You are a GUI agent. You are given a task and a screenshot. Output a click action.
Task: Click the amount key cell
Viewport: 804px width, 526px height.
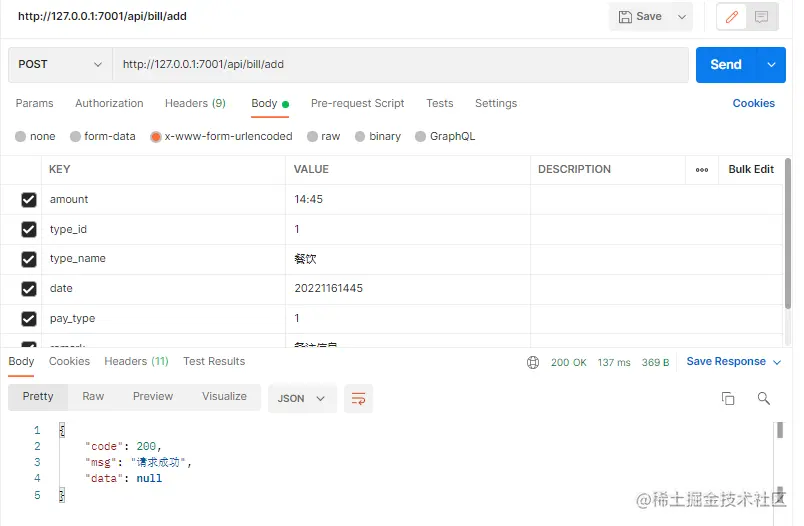pos(163,199)
